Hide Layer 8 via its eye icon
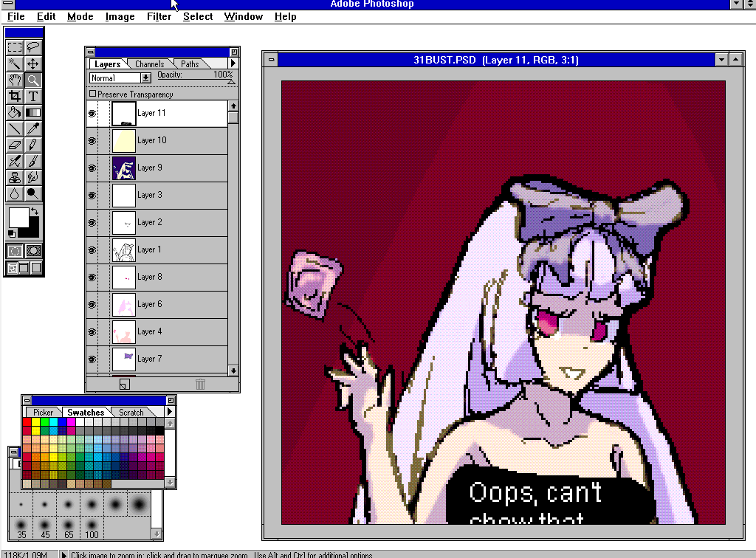 [92, 278]
